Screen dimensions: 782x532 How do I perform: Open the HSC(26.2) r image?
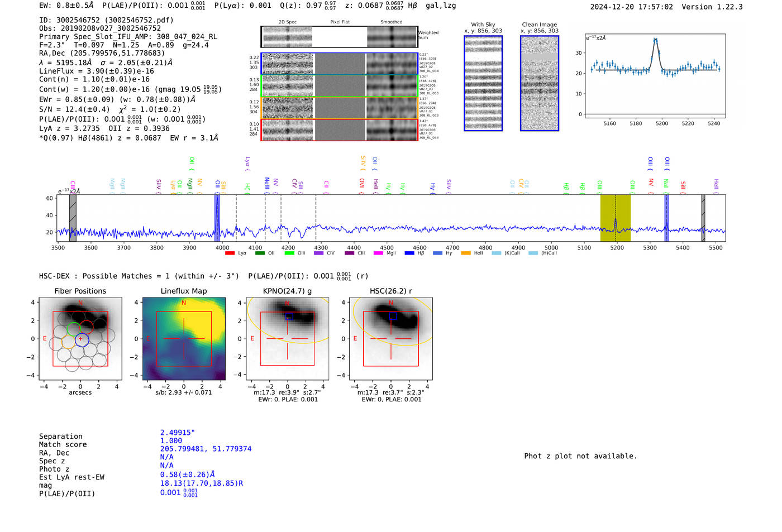[390, 338]
